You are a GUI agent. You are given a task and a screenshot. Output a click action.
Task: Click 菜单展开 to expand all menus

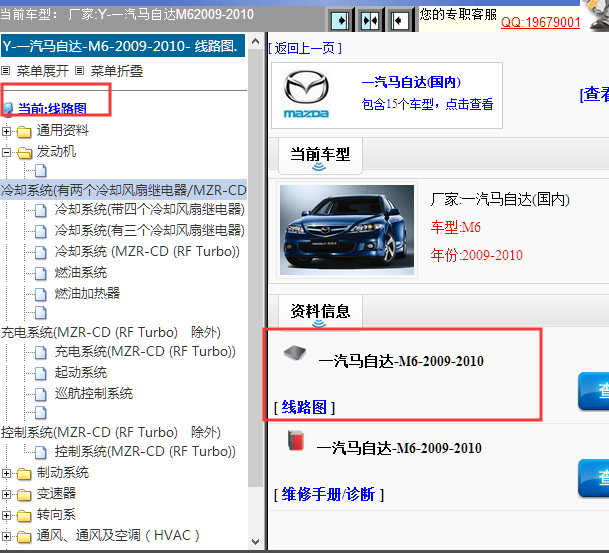tap(43, 71)
